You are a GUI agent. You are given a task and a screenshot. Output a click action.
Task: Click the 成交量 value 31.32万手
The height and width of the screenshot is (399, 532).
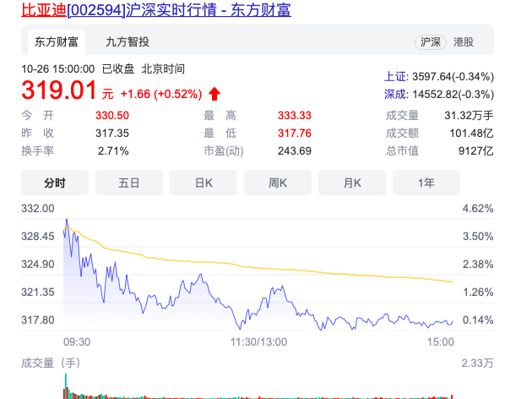(469, 116)
